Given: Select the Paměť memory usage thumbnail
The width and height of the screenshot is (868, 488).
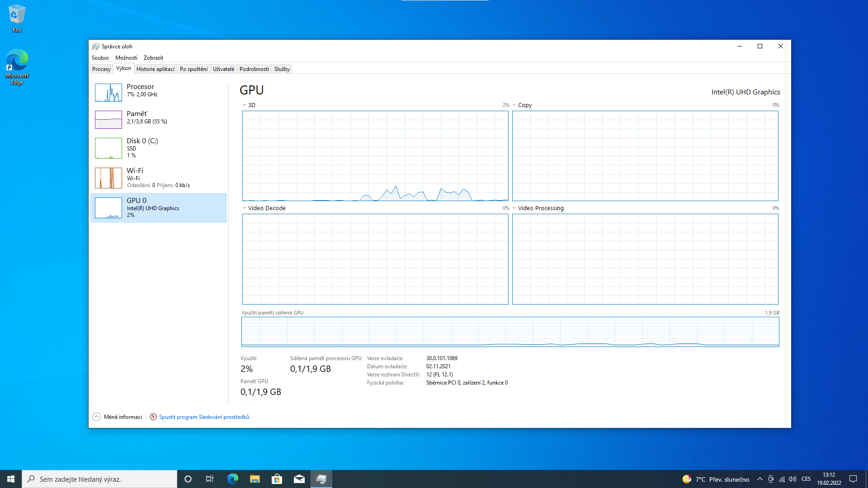Looking at the screenshot, I should [108, 120].
